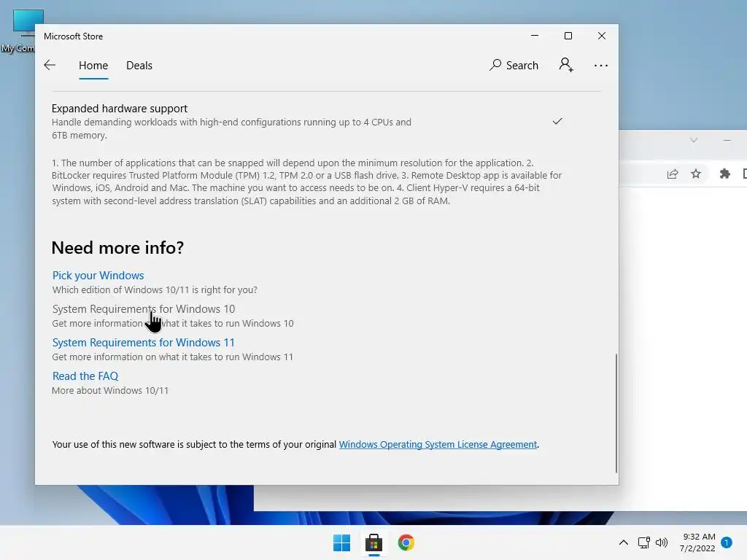Open the Pick your Windows link
Viewport: 747px width, 560px height.
(x=98, y=275)
